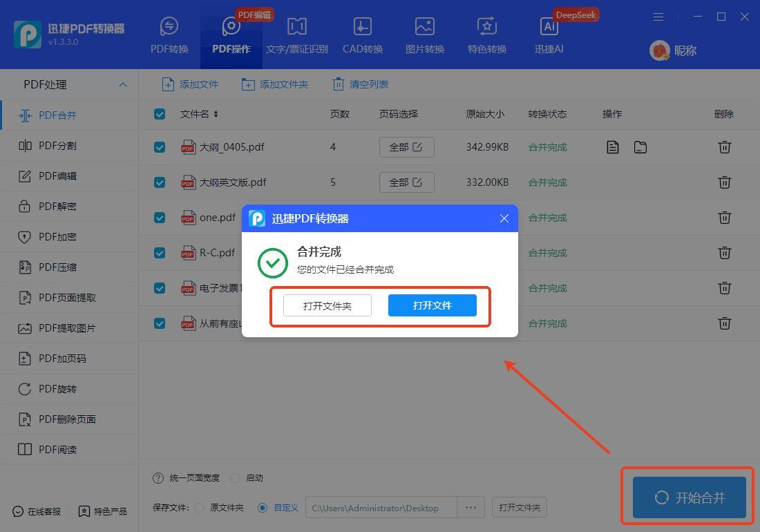Select the 文字/票证识别 icon
This screenshot has width=760, height=532.
click(296, 28)
